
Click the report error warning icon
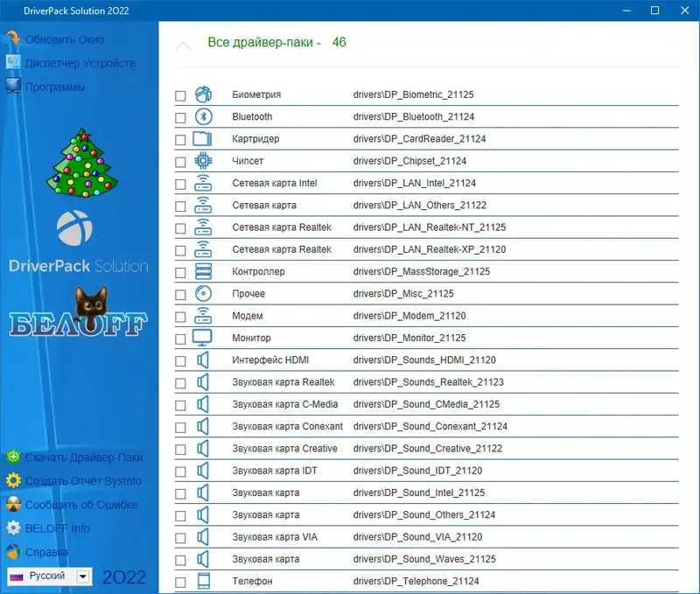(13, 504)
